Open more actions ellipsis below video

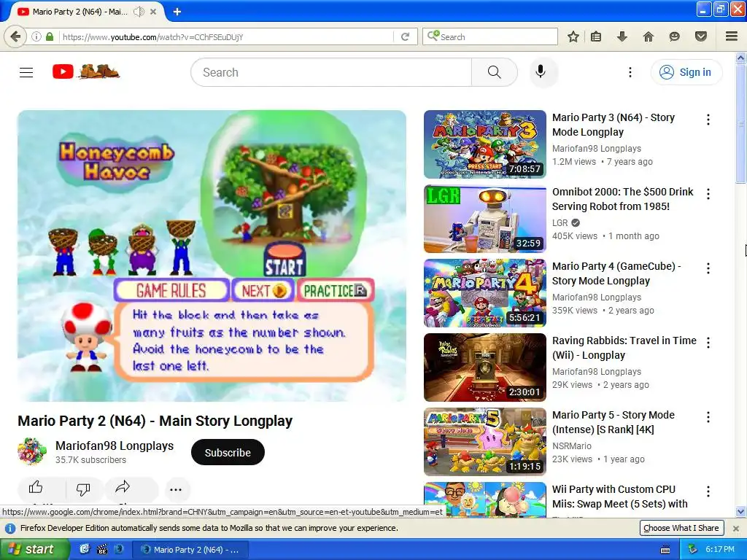coord(176,489)
